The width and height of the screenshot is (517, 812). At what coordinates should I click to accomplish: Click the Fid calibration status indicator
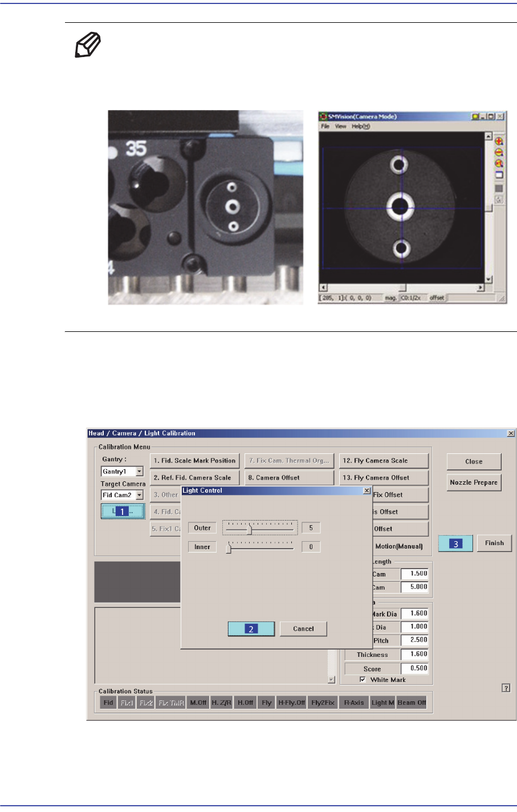(108, 703)
